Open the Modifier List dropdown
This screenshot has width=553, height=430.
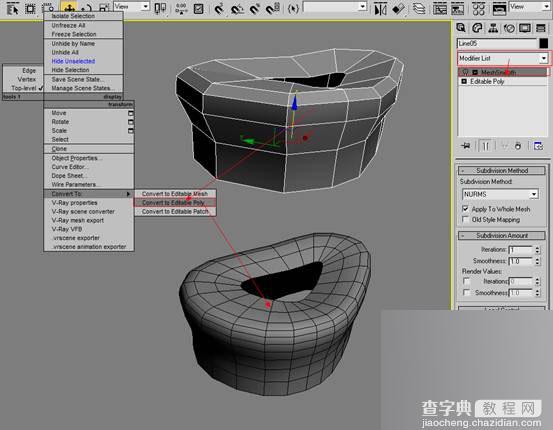544,58
